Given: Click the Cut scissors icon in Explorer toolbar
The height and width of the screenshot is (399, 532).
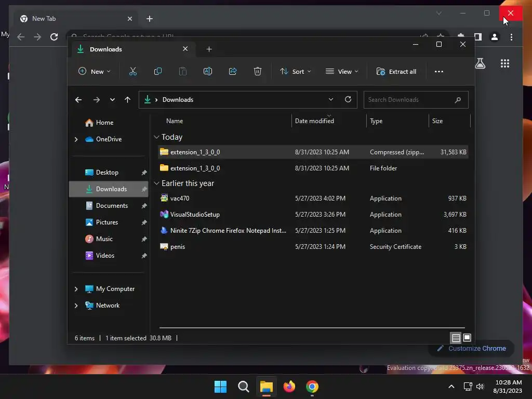Looking at the screenshot, I should [132, 71].
